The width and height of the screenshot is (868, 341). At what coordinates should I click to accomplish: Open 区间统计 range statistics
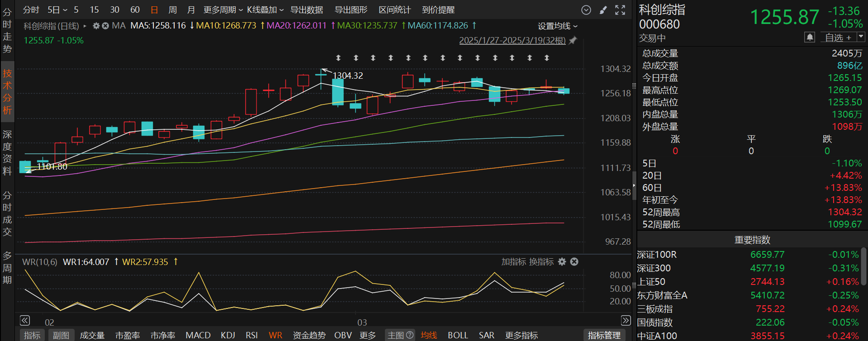pos(394,9)
